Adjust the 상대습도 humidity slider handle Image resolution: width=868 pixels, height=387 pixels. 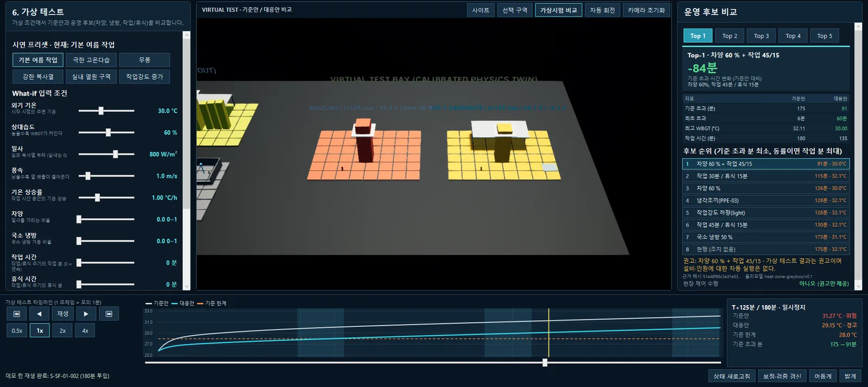pyautogui.click(x=108, y=132)
